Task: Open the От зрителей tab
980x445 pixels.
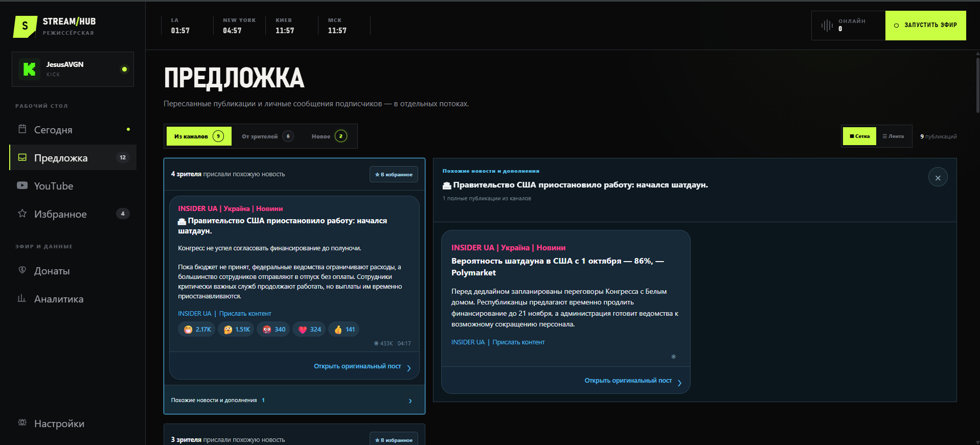Action: pyautogui.click(x=267, y=136)
